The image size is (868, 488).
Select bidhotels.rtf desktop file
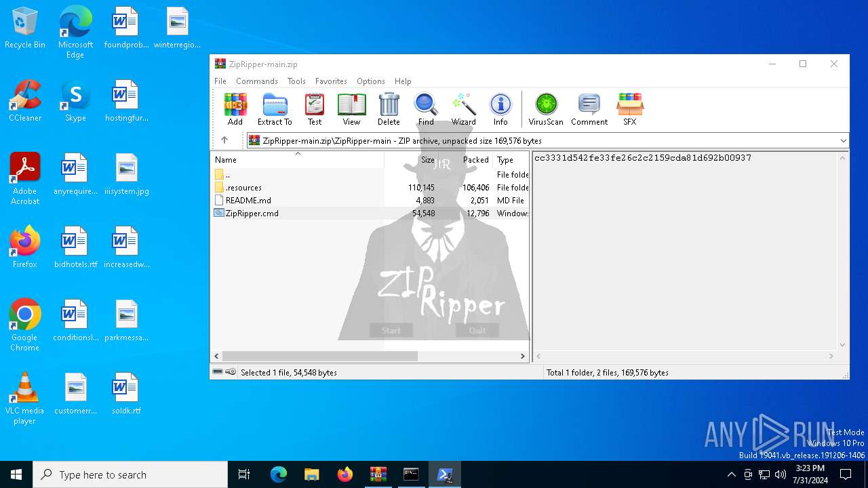click(x=75, y=248)
